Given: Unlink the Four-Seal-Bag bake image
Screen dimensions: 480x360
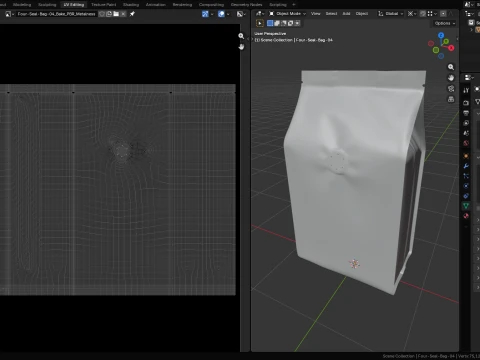Looking at the screenshot, I should pos(123,14).
